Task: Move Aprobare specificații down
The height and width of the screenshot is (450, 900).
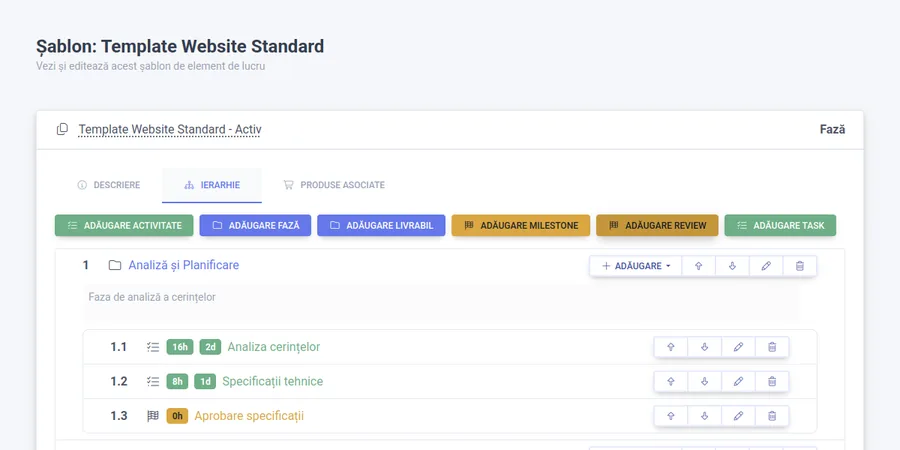Action: click(704, 416)
